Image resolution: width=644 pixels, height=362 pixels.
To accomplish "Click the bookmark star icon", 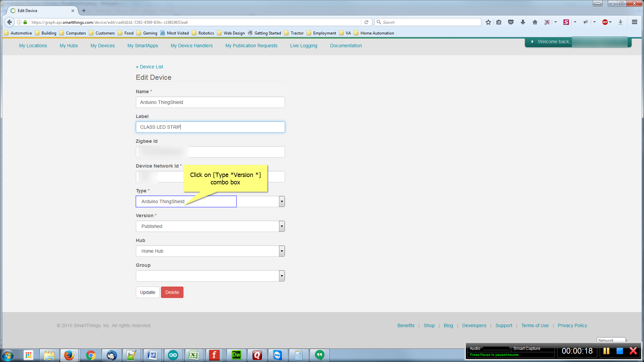I will point(488,22).
